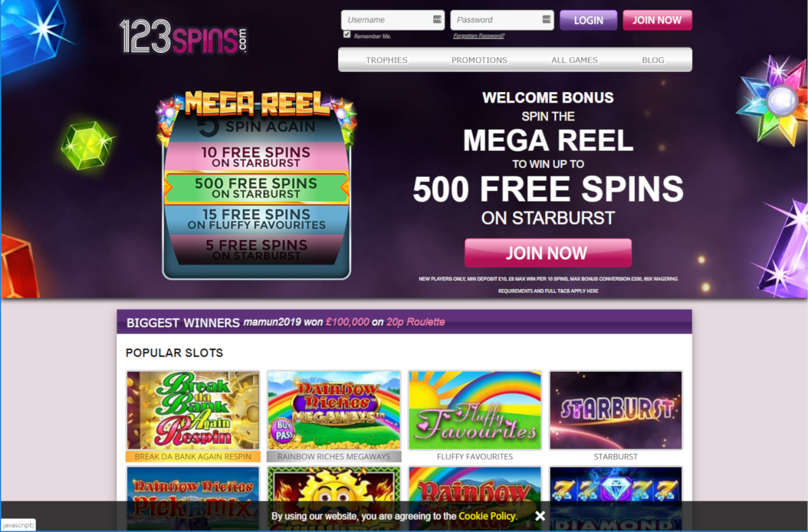Screen dimensions: 808x532
Task: Click the Join Now button in header
Action: click(658, 20)
